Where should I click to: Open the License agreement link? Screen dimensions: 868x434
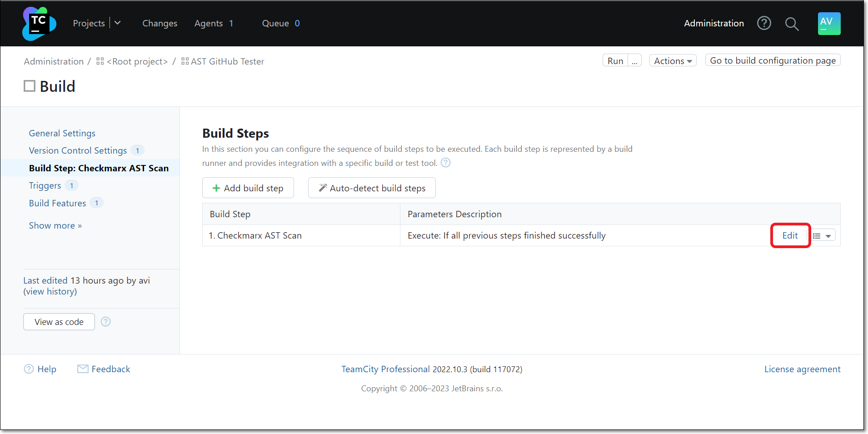[802, 369]
